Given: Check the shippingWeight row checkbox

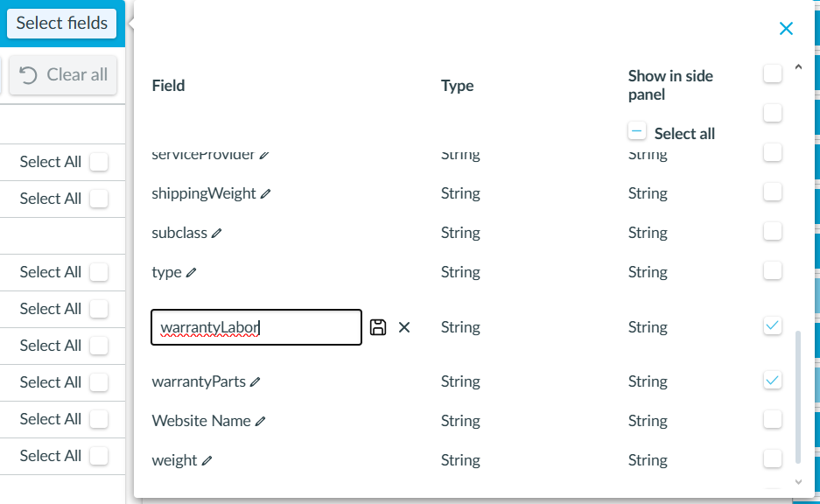Looking at the screenshot, I should coord(772,192).
